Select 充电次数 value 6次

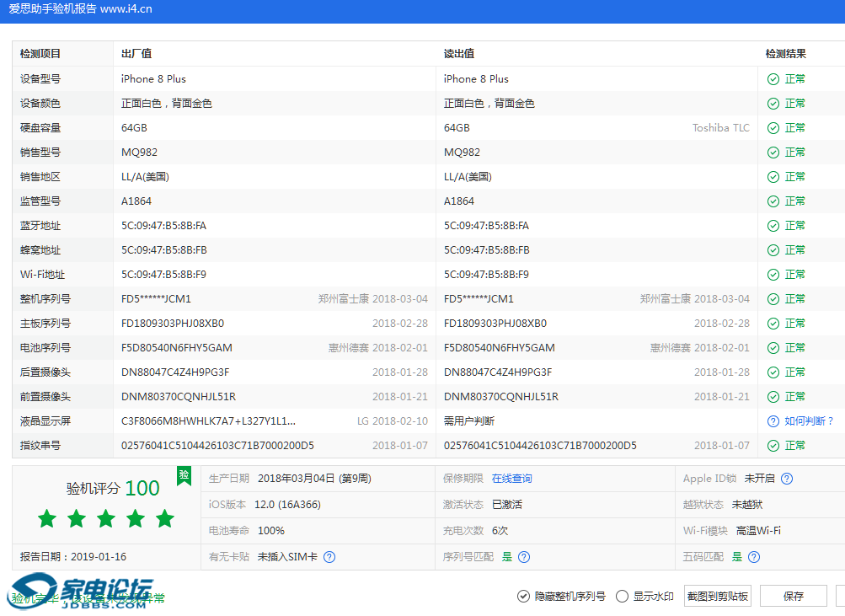click(500, 531)
